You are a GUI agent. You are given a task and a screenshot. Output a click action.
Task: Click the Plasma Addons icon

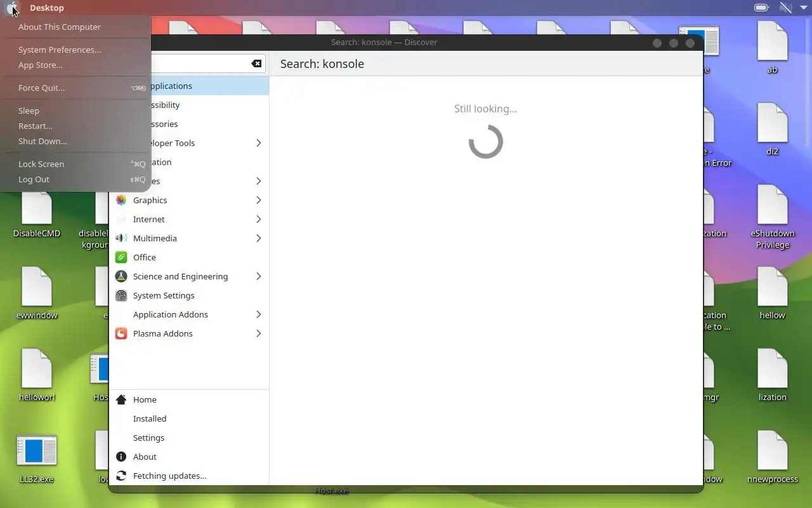(121, 333)
